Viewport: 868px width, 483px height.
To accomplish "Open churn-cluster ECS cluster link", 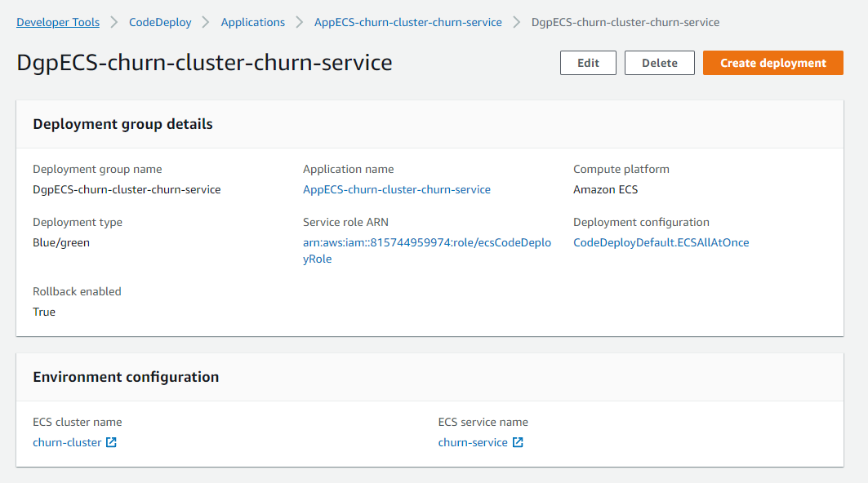I will [x=67, y=442].
